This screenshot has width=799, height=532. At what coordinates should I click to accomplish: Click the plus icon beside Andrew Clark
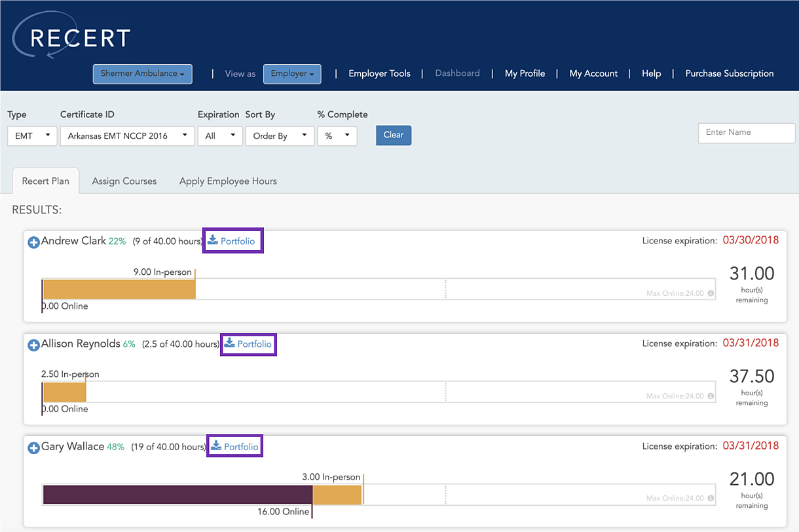pos(33,241)
